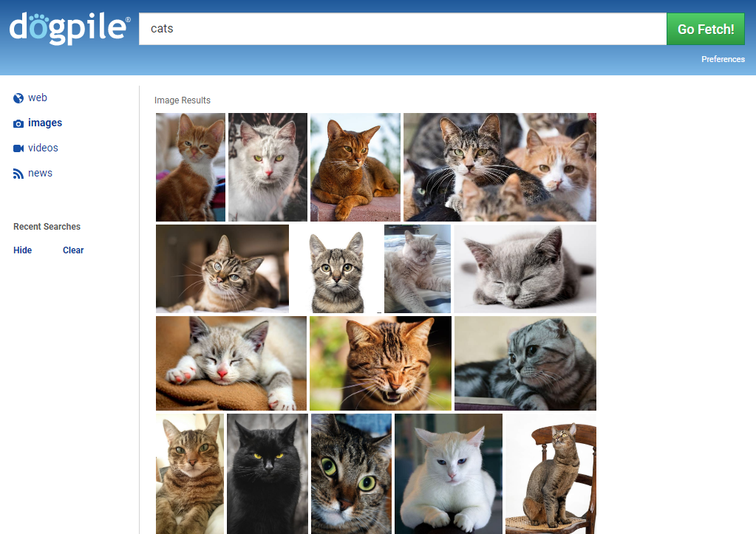Hide the Recent Searches panel
The width and height of the screenshot is (756, 534).
coord(22,250)
